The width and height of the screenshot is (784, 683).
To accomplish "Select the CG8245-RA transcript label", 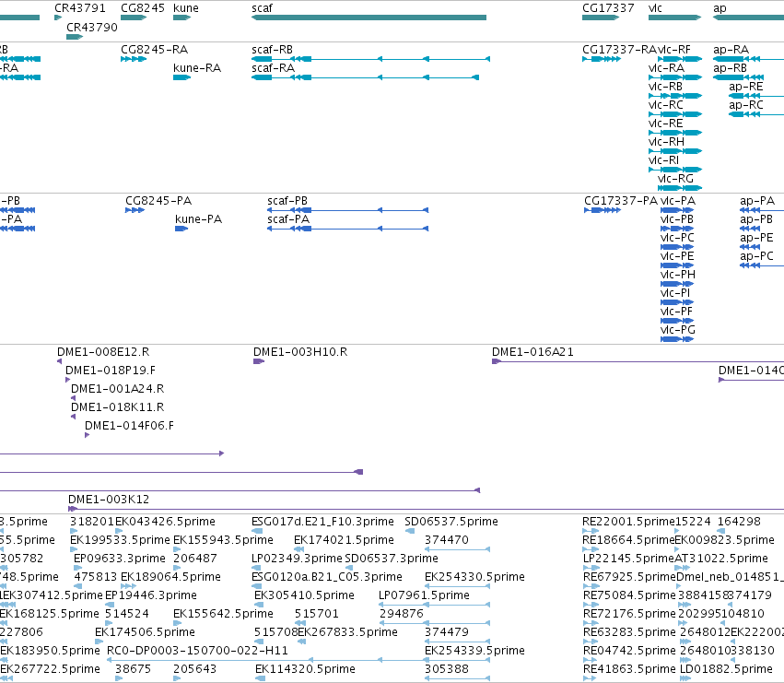I will pos(154,50).
